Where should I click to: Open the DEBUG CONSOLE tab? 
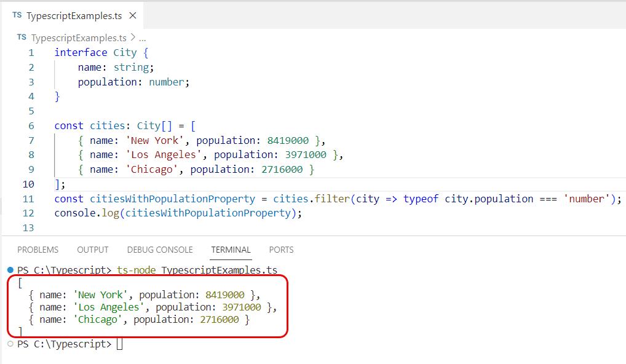point(160,250)
